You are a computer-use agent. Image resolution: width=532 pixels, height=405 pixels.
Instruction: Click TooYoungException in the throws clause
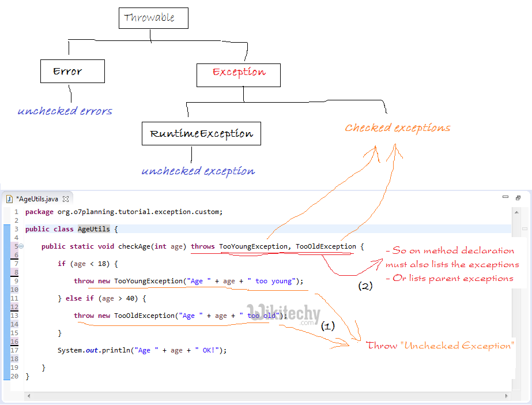pos(253,246)
